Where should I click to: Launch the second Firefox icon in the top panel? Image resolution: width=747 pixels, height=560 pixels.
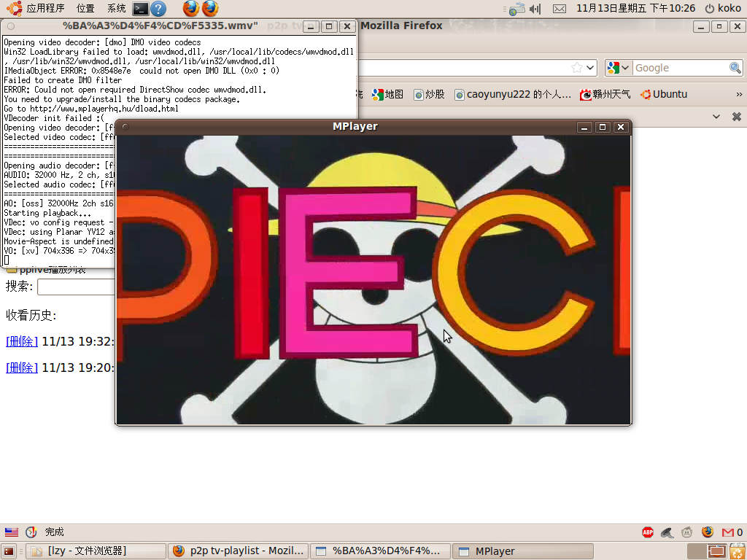[x=210, y=8]
